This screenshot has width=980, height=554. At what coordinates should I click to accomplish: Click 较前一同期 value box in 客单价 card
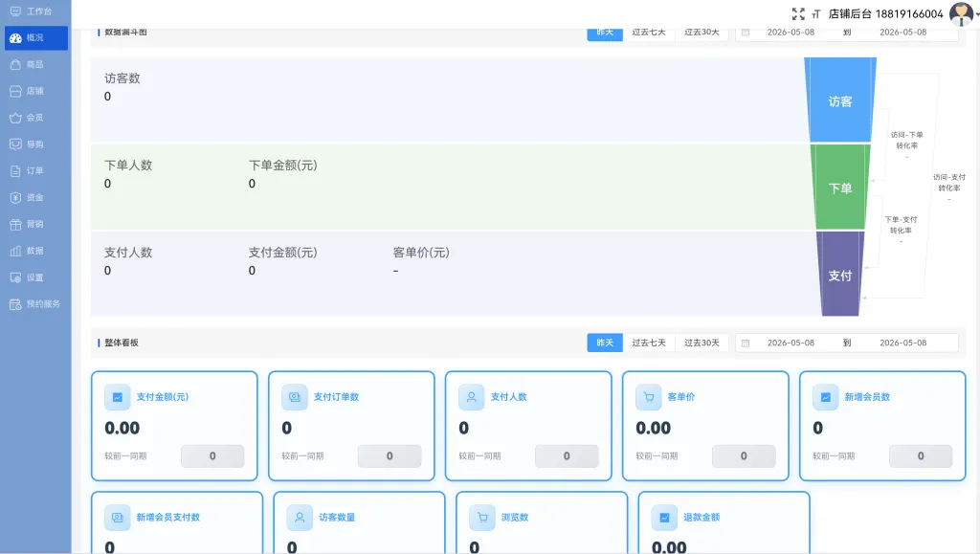click(744, 456)
